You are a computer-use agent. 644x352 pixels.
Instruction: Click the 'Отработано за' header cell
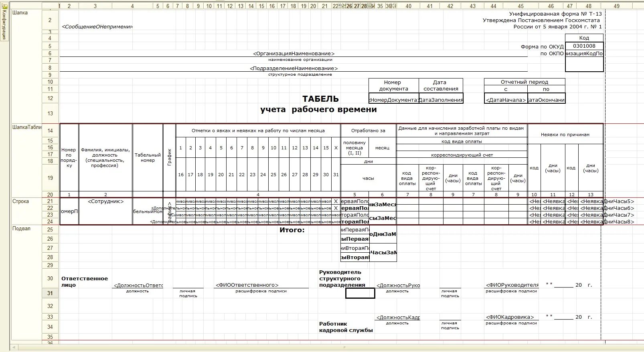click(368, 131)
